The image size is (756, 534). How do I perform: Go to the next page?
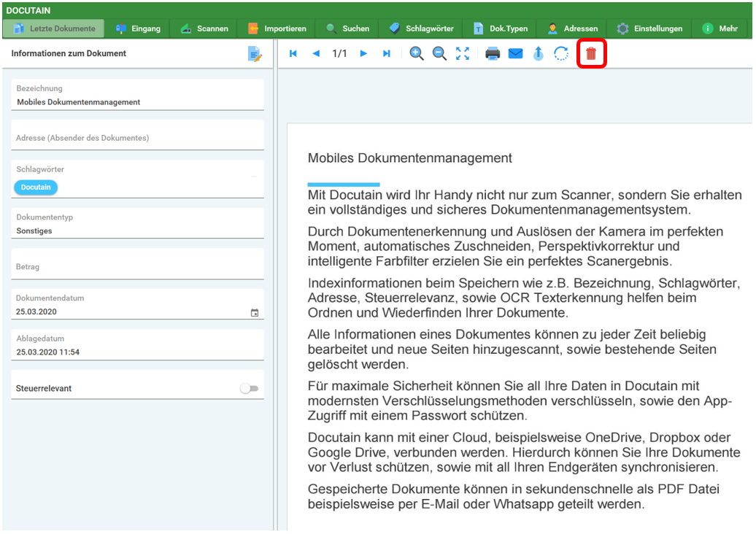click(x=363, y=53)
